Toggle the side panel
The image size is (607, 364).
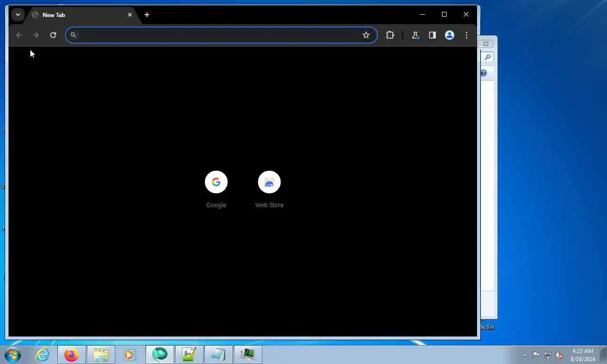(x=432, y=35)
